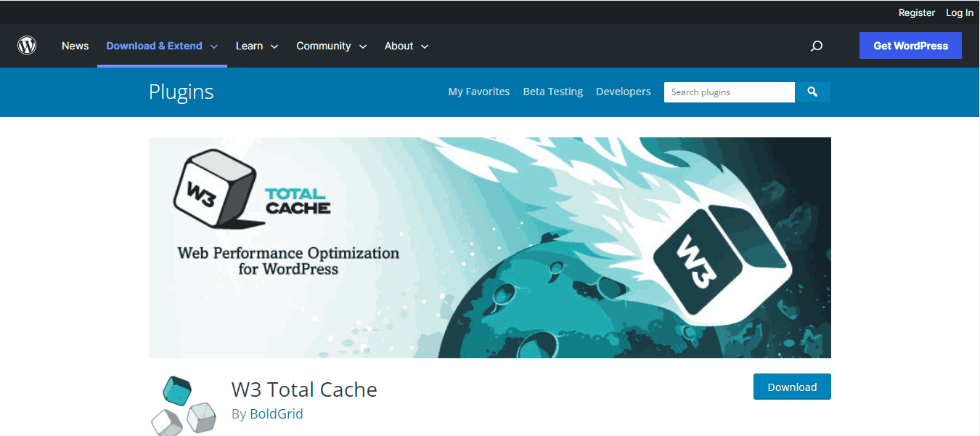Expand the About menu chevron
Screen dimensions: 980x436
click(425, 45)
